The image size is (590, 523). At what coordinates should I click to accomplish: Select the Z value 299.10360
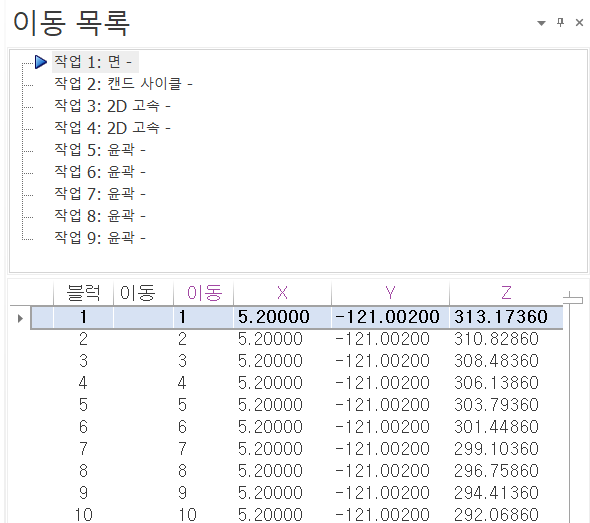(496, 449)
